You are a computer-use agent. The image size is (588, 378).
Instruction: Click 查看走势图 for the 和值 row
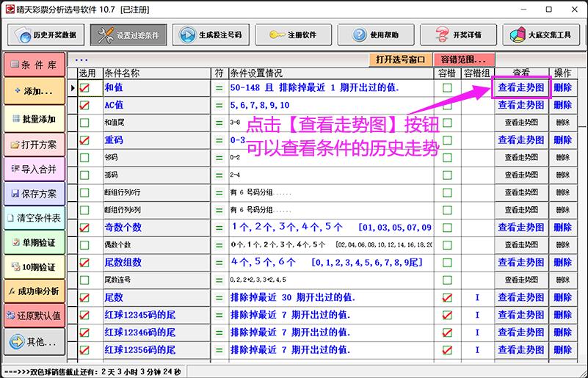[x=520, y=87]
